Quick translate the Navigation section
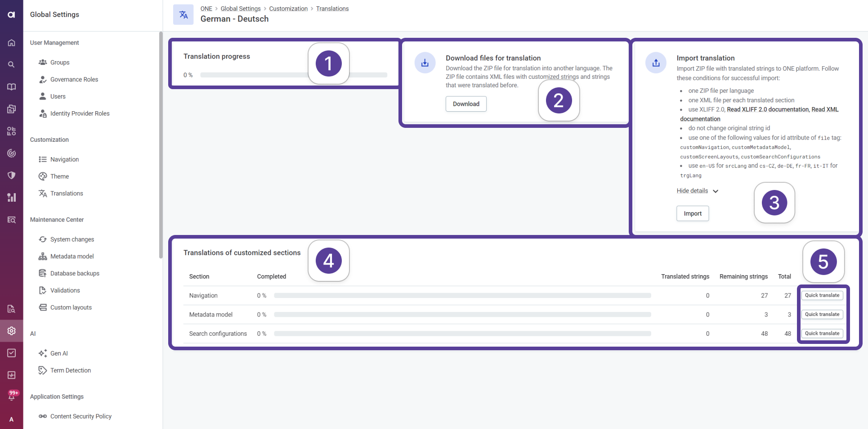868x429 pixels. click(x=822, y=295)
